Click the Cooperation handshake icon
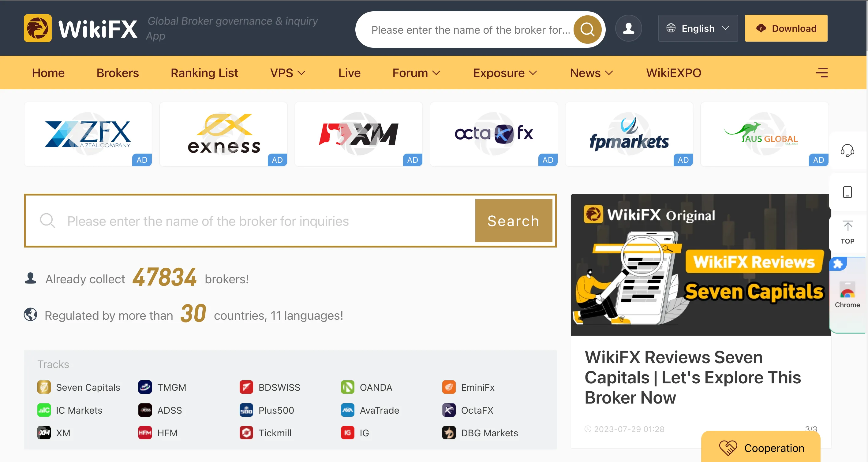The image size is (868, 462). [x=728, y=448]
